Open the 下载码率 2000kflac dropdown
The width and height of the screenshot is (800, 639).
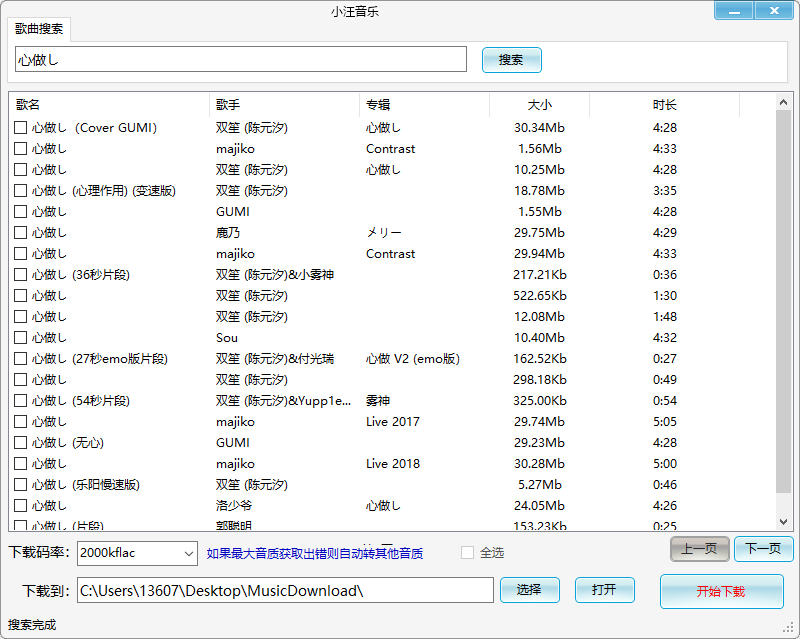137,553
